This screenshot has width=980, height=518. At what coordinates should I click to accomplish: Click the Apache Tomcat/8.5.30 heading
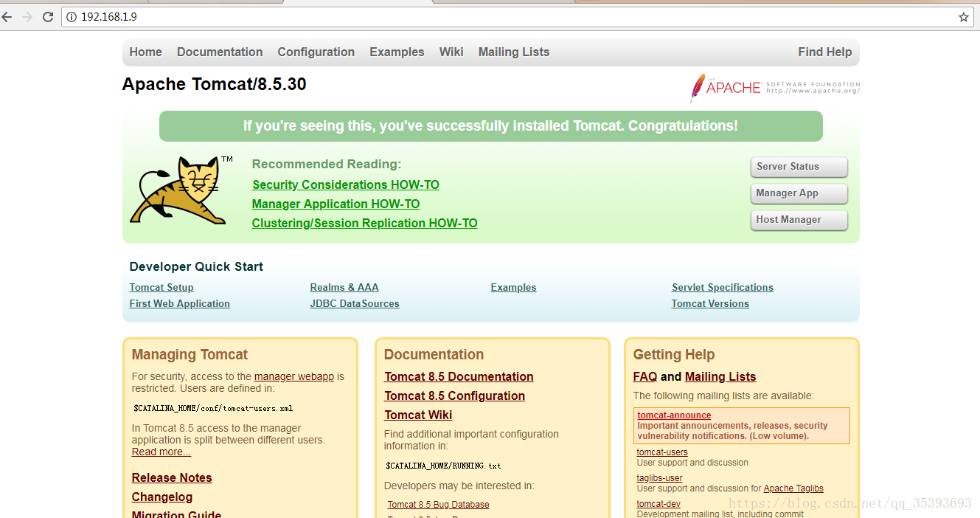point(215,84)
